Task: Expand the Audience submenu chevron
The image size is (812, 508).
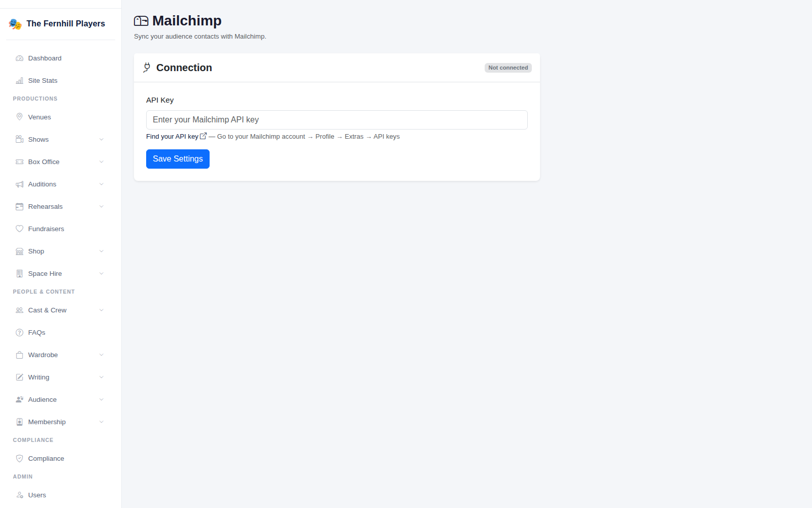Action: [x=101, y=400]
